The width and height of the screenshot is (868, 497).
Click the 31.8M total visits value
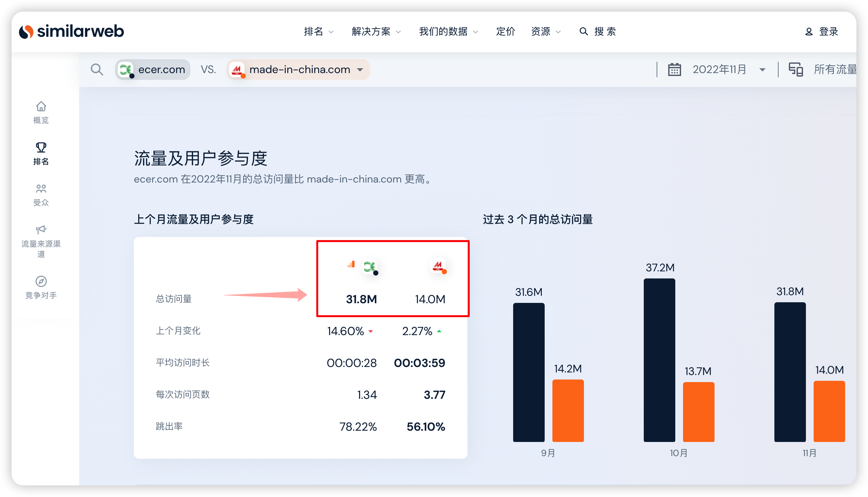(361, 299)
